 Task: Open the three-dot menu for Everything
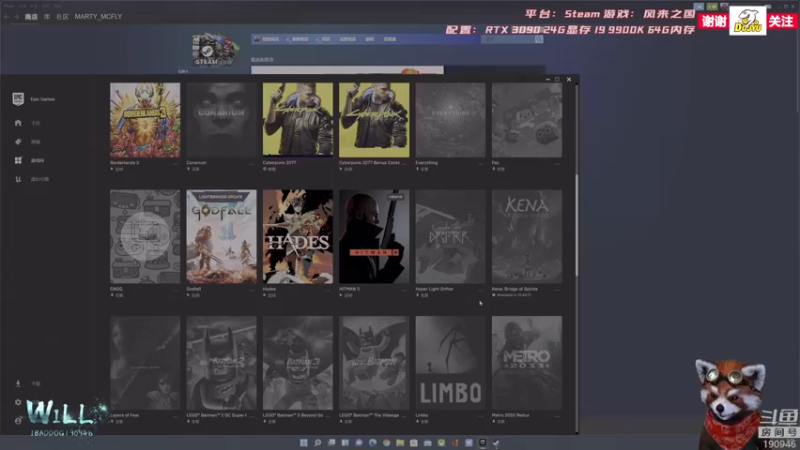click(x=481, y=163)
